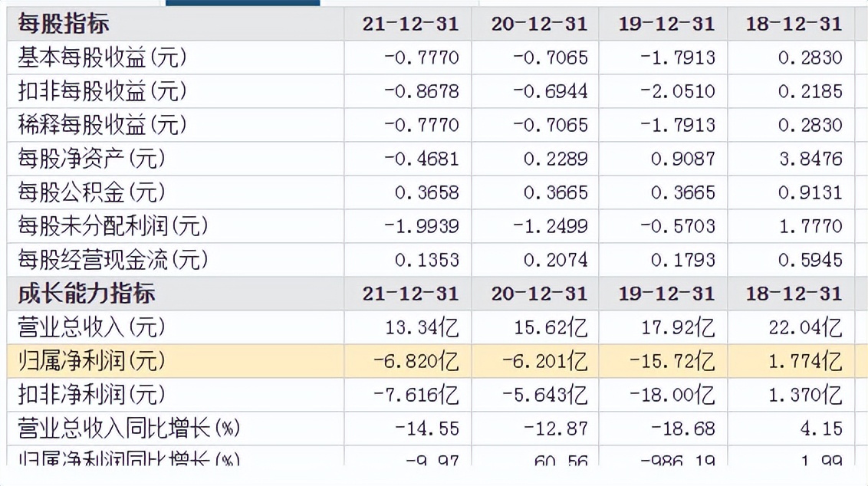
Task: Select the 每股净资产(元) row label
Action: pos(91,159)
